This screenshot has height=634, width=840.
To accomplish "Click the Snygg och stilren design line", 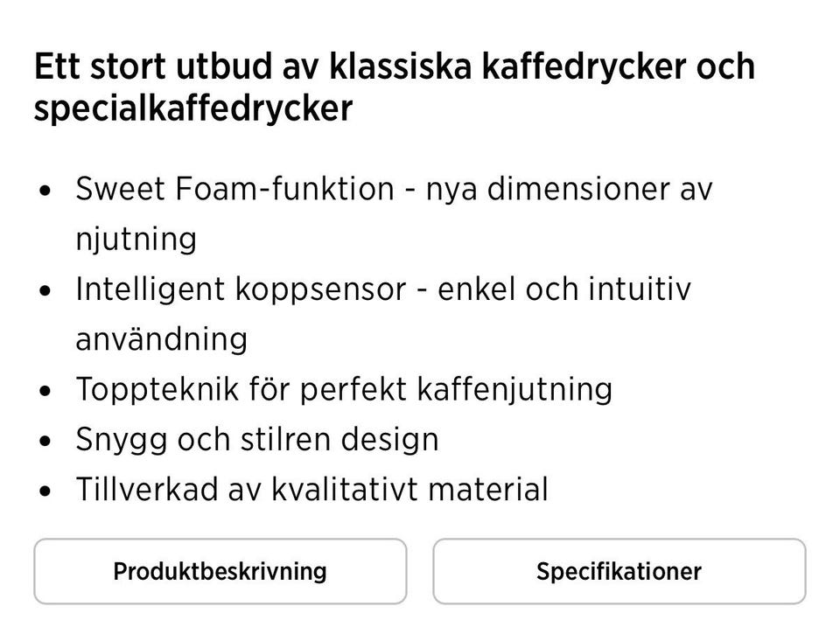I will click(256, 439).
